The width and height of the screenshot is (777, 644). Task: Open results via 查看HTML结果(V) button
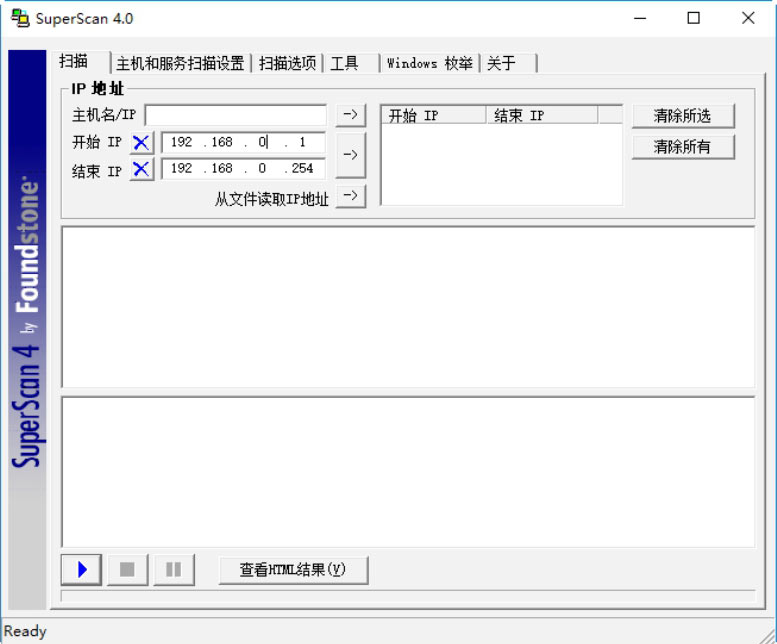point(293,570)
